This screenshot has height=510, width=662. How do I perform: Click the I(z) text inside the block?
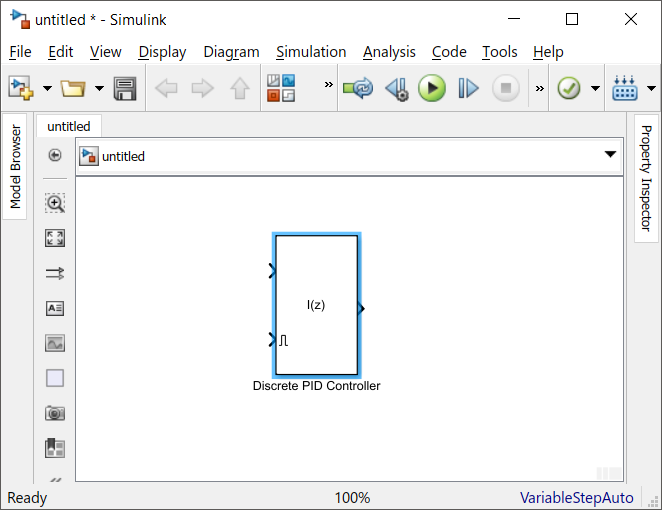tap(316, 305)
